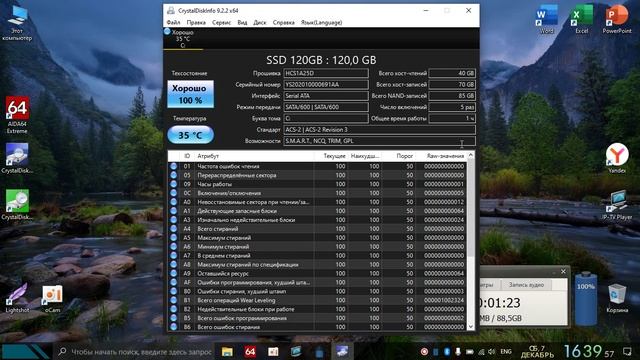Viewport: 640px width, 360px height.
Task: Click the Raw-значения column header
Action: (440, 156)
